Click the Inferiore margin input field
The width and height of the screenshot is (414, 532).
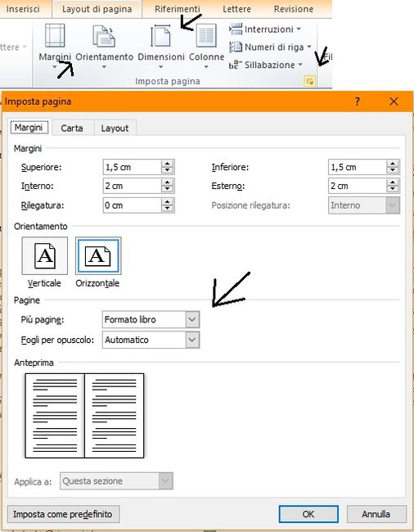tap(358, 167)
